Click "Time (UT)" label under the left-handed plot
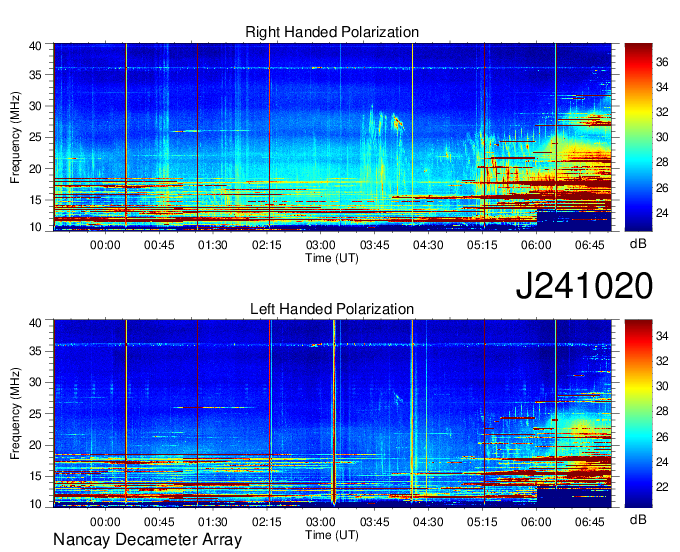This screenshot has height=552, width=680. [x=332, y=535]
